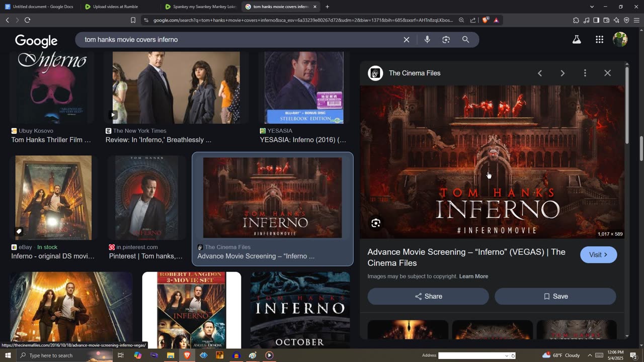Viewport: 644px width, 362px height.
Task: Switch to the Untitled document Google Docs tab
Action: (39, 7)
